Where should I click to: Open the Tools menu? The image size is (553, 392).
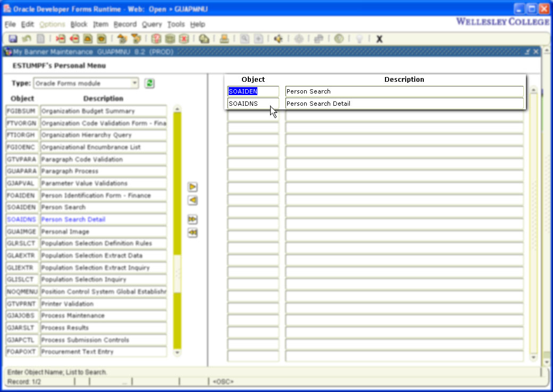coord(176,24)
